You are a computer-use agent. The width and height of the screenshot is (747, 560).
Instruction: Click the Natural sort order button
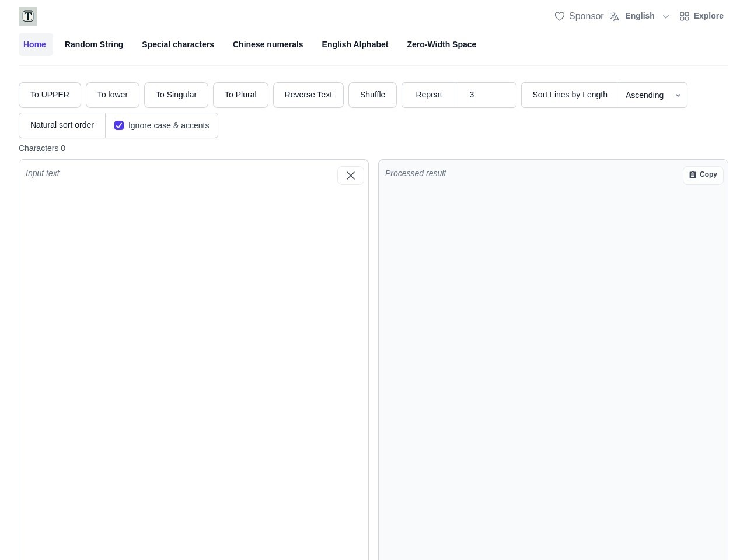click(x=62, y=125)
